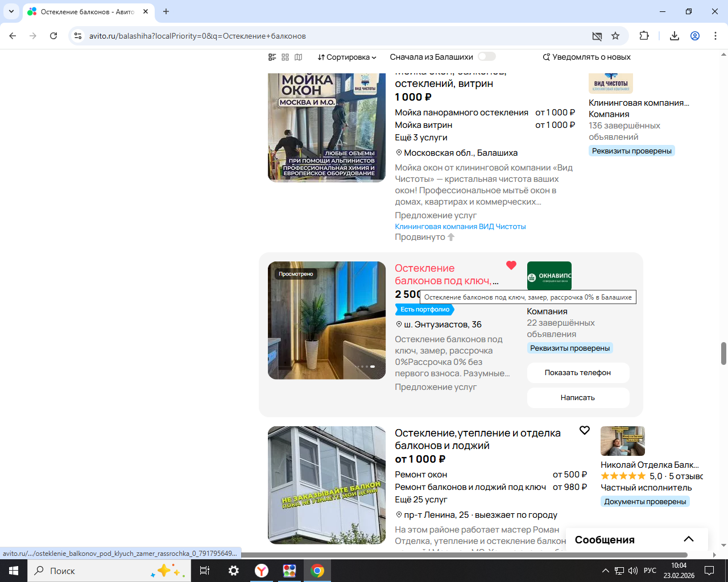Open listing Остекление балконов под ключ
This screenshot has width=728, height=582.
point(447,275)
